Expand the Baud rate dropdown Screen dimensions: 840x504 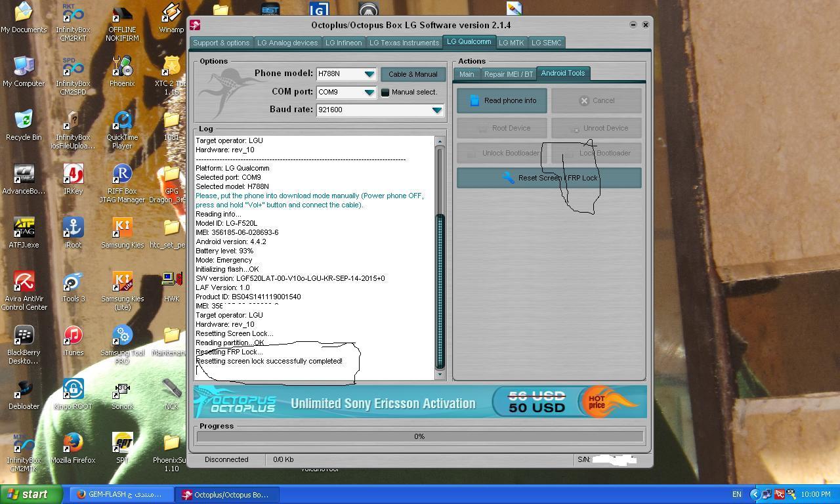click(436, 110)
